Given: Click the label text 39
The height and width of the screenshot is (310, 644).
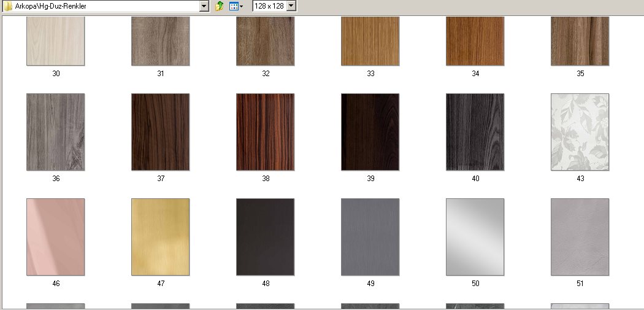Looking at the screenshot, I should coord(370,179).
